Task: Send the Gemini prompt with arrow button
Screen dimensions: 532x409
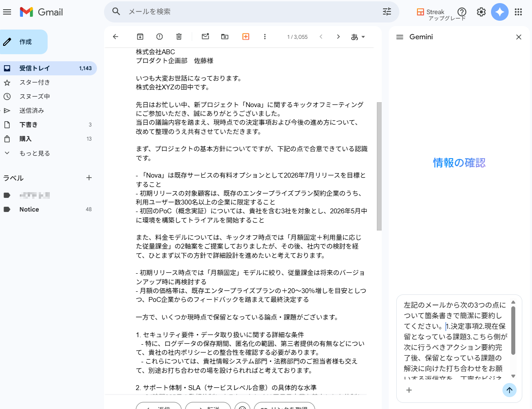Action: (x=509, y=390)
